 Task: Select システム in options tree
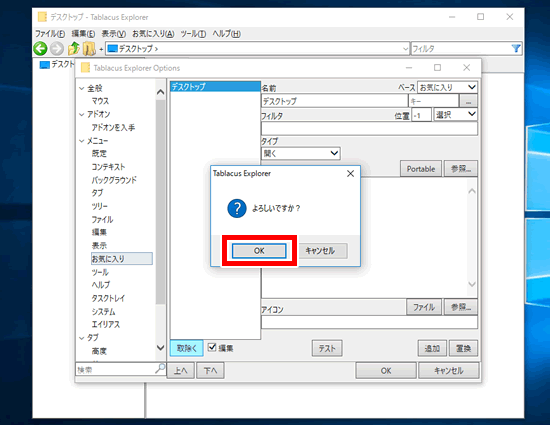click(x=103, y=312)
